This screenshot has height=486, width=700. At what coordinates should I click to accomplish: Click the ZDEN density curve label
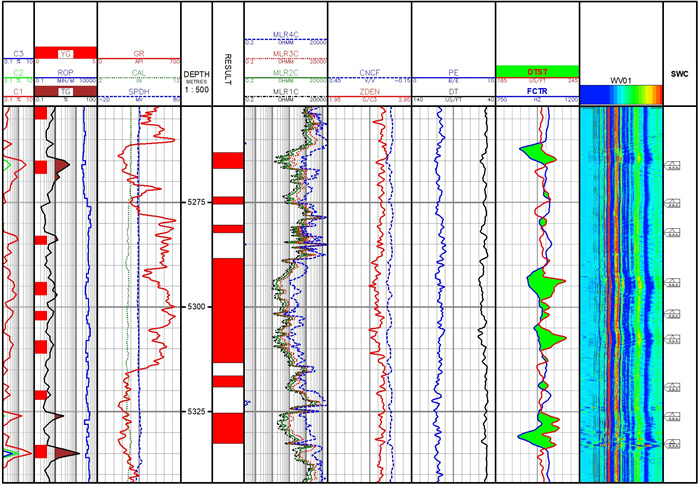[369, 91]
